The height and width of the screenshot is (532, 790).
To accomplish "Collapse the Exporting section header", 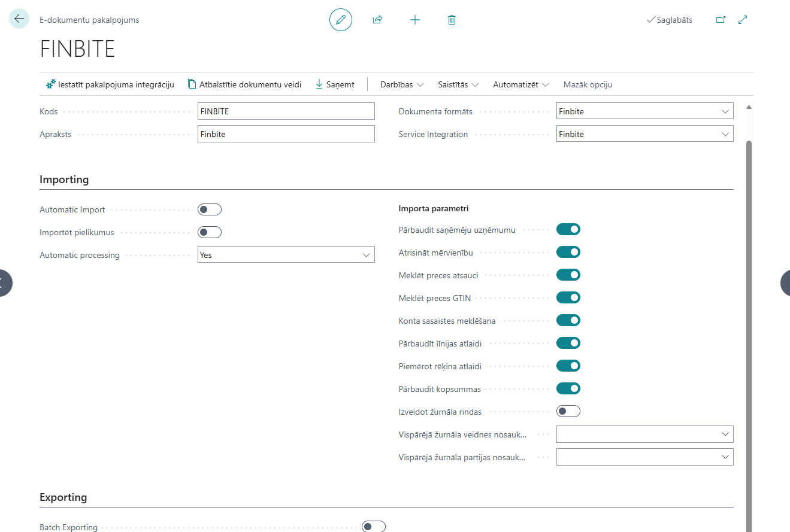I will pos(63,497).
